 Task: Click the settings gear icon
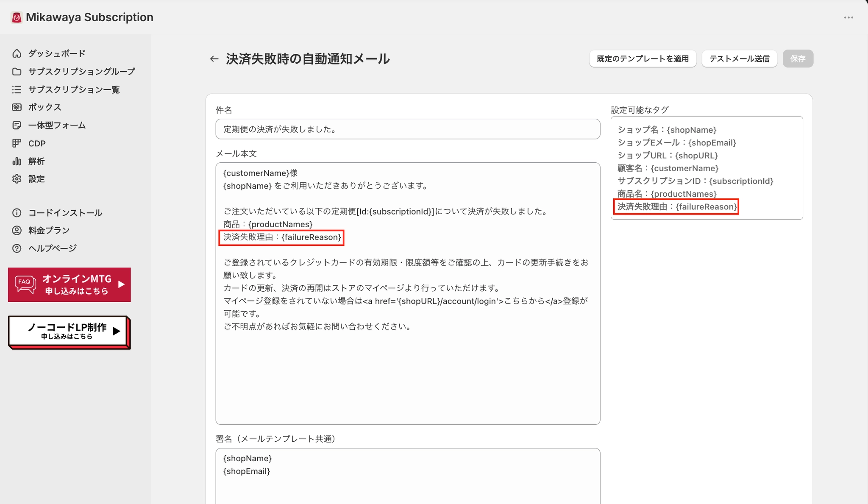pos(17,179)
